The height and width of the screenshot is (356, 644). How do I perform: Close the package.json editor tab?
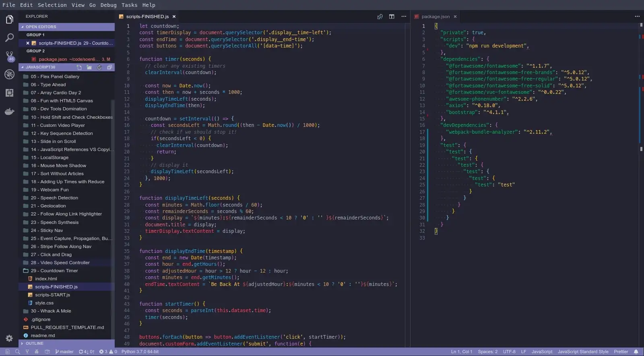455,17
